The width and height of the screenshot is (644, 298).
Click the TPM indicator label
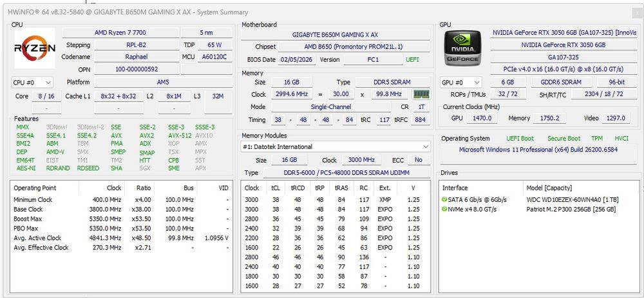click(x=597, y=138)
